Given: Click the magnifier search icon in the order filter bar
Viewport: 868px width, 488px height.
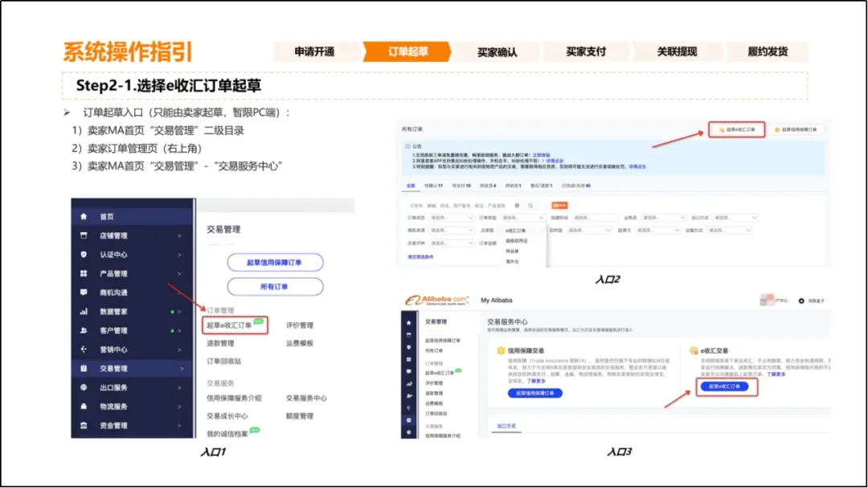Looking at the screenshot, I should pos(530,207).
